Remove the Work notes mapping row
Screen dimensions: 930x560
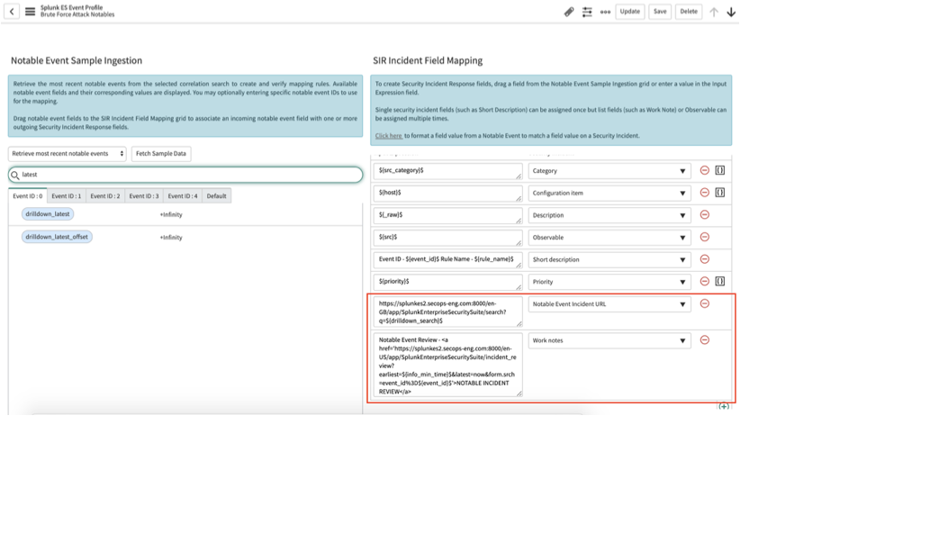coord(705,340)
